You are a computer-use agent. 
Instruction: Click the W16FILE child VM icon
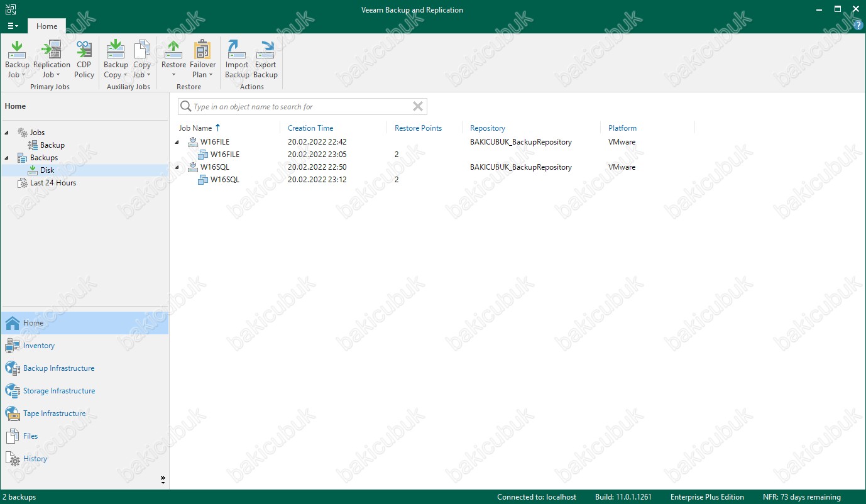tap(203, 155)
